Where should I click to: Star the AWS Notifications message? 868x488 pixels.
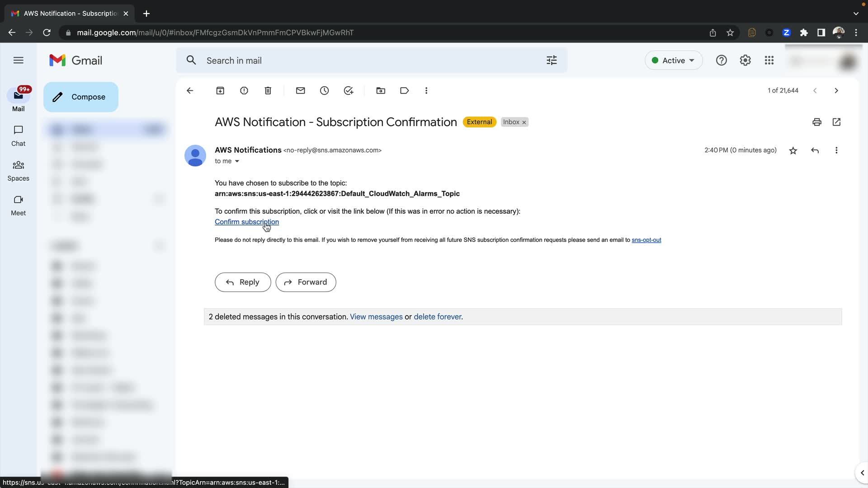(793, 150)
